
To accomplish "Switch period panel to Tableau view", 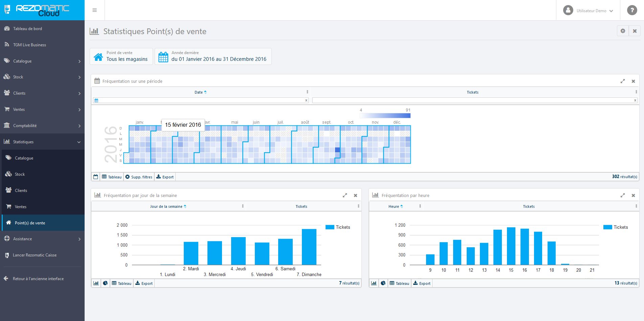I will click(112, 177).
